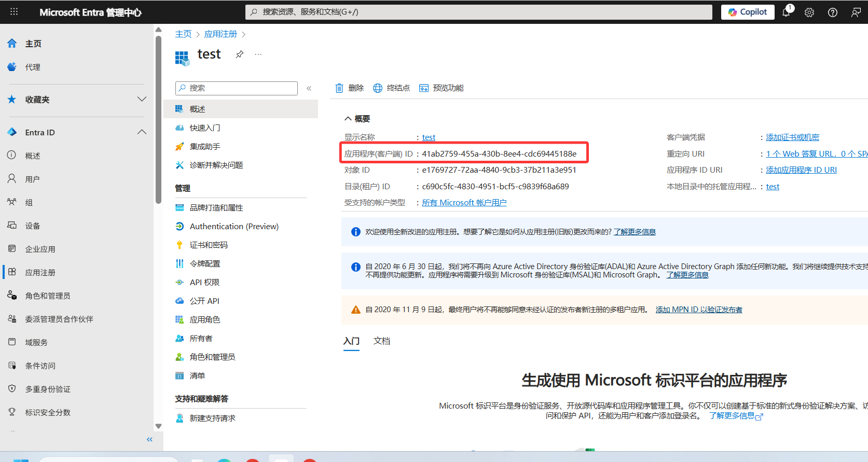The height and width of the screenshot is (462, 868).
Task: Click the notifications bell icon
Action: click(x=786, y=12)
